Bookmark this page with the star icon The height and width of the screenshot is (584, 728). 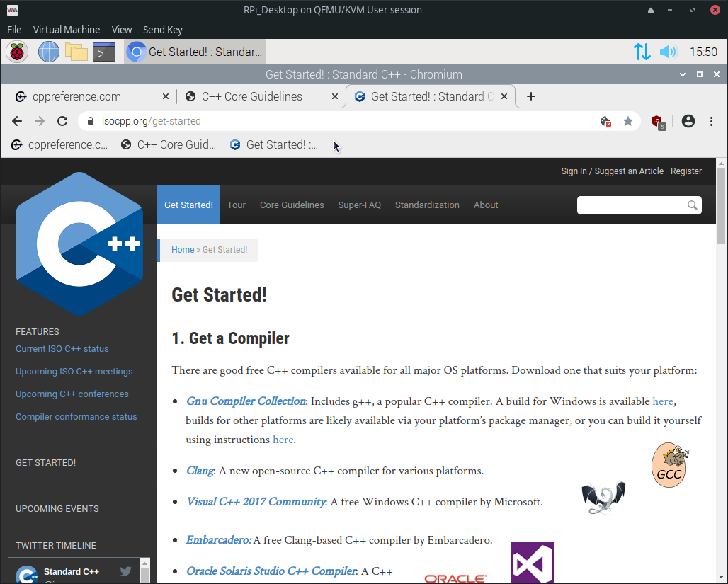pos(628,121)
